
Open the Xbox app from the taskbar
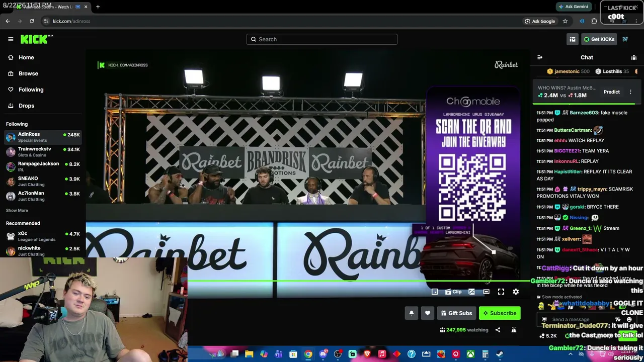[470, 354]
